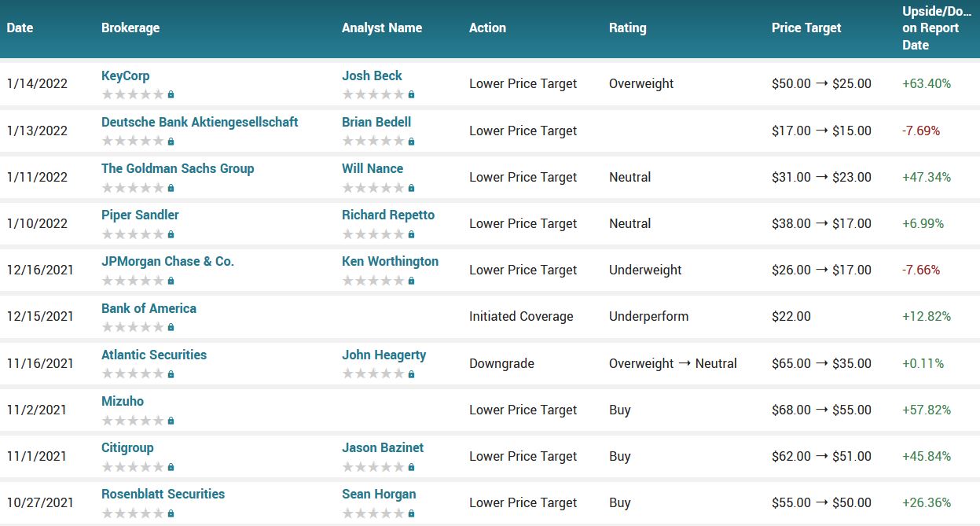Open JPMorgan Chase & Co. link

pos(167,261)
